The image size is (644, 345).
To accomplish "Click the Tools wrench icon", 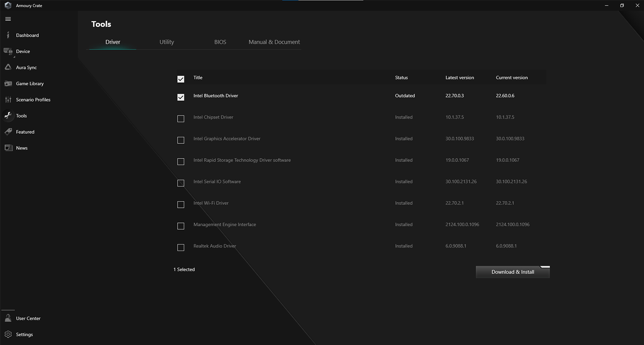I will point(8,115).
